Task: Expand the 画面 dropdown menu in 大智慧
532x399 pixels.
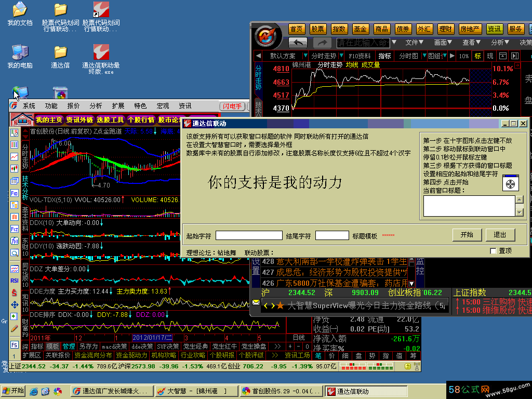Action: (443, 43)
